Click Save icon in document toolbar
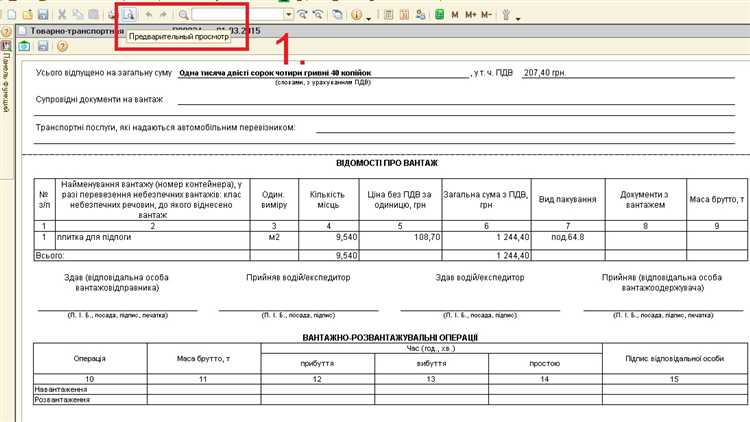 (x=43, y=46)
